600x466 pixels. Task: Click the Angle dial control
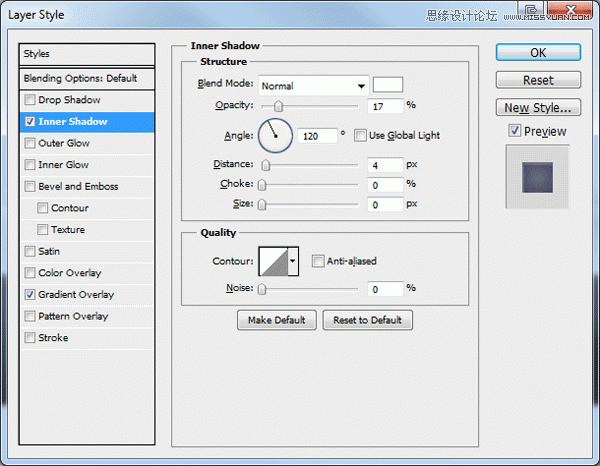click(275, 135)
